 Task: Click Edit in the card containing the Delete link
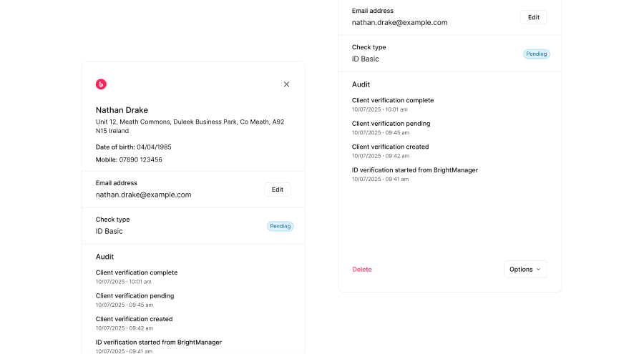tap(534, 17)
